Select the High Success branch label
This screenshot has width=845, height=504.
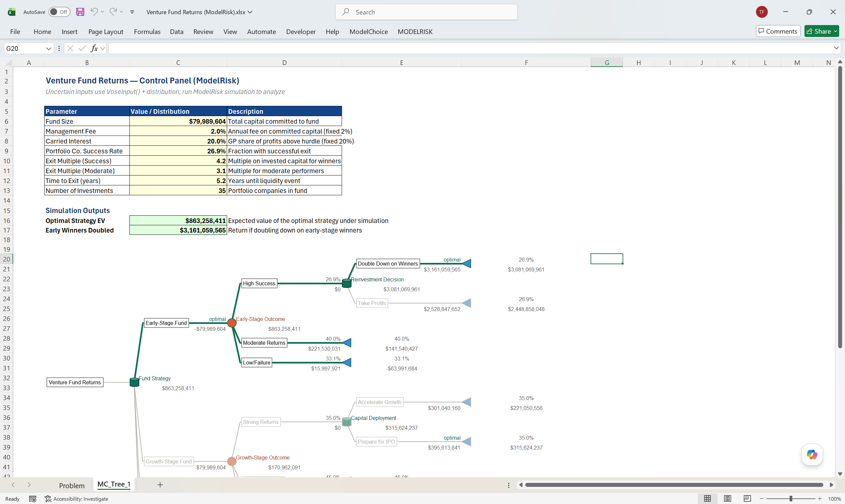(259, 283)
